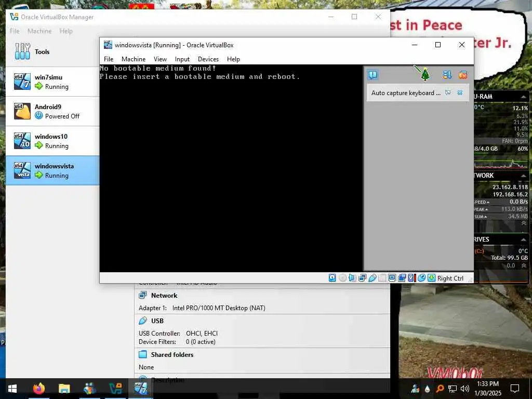Open Help menu in VirtualBox Manager
This screenshot has height=399, width=532.
[66, 31]
